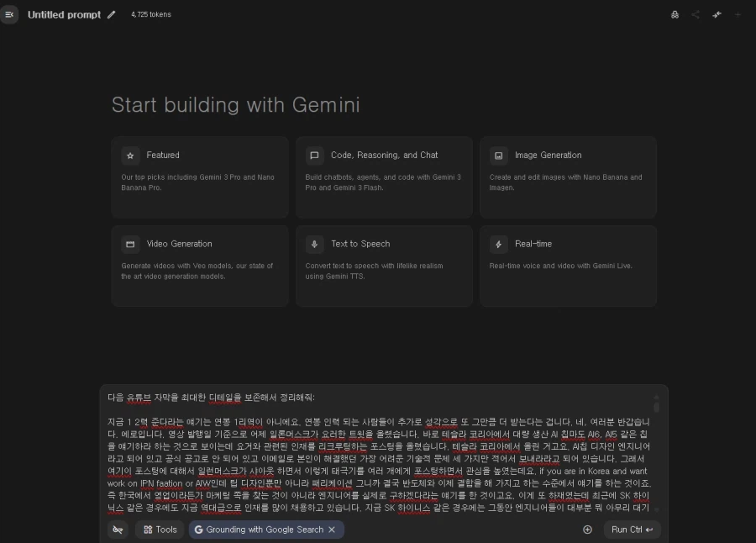Collapse the sidebar navigation menu icon
This screenshot has width=756, height=543.
point(9,14)
